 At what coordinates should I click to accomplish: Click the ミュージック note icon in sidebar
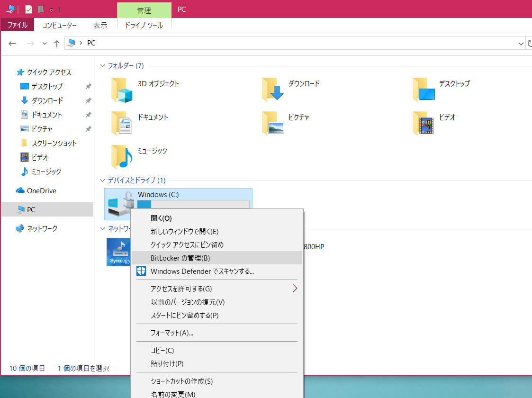tap(25, 172)
